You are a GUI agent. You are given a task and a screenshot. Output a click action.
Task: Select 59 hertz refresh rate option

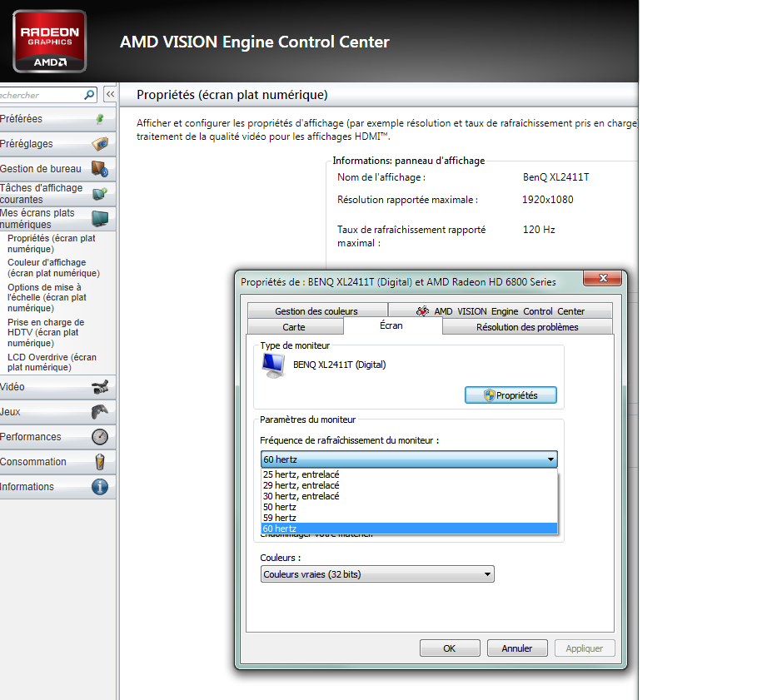click(280, 518)
